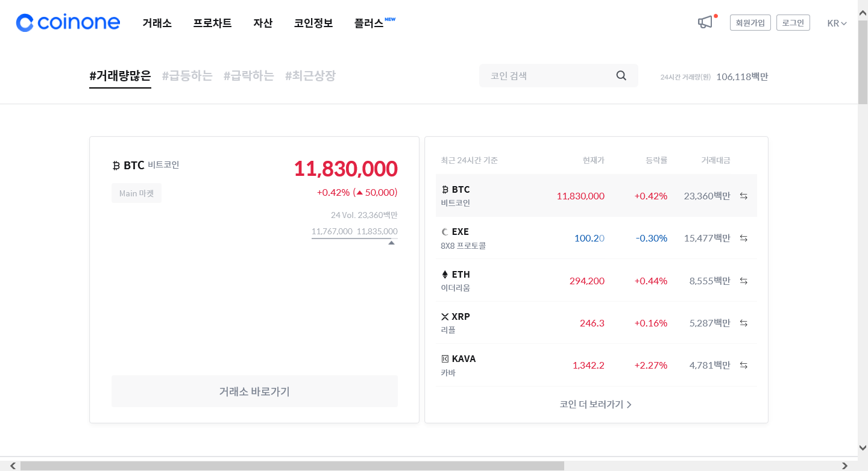Open the Coinone logo home link

coord(68,23)
